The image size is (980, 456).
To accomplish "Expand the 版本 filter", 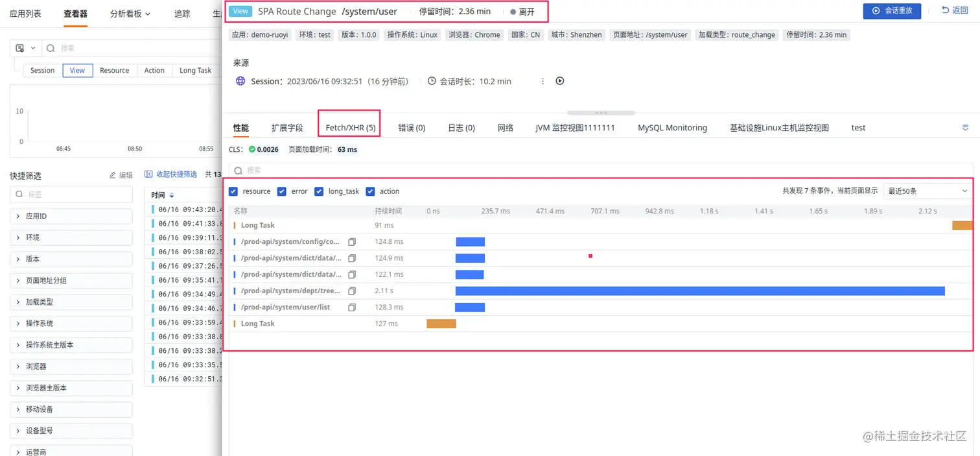I will pyautogui.click(x=71, y=259).
